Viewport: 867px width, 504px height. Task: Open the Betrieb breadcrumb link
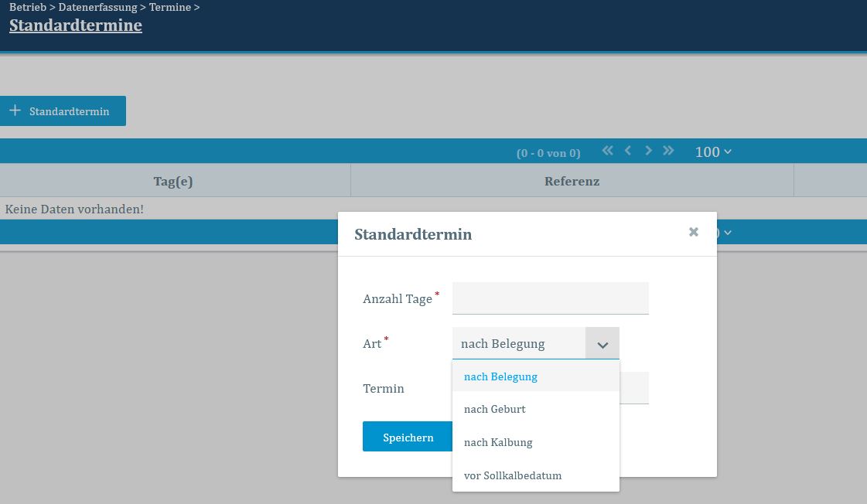click(27, 8)
